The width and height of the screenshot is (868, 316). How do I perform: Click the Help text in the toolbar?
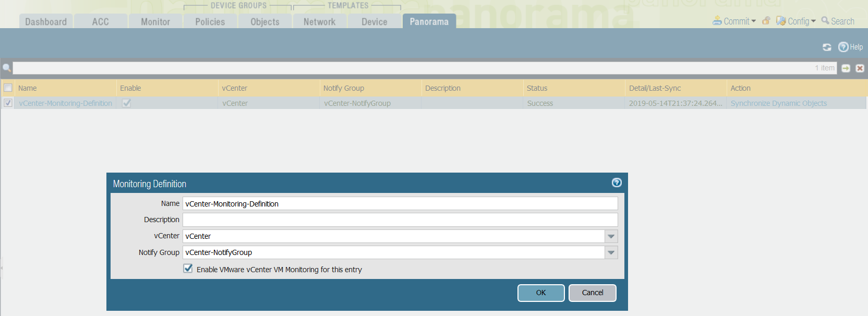[x=856, y=47]
